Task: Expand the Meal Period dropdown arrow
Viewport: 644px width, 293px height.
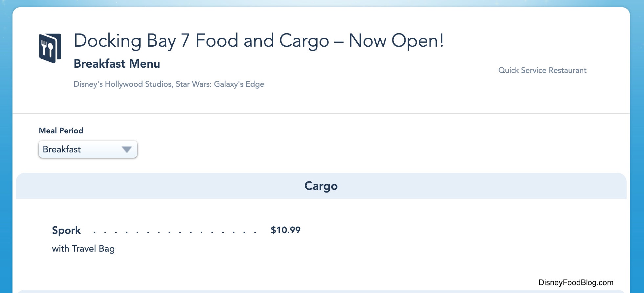Action: (x=126, y=149)
